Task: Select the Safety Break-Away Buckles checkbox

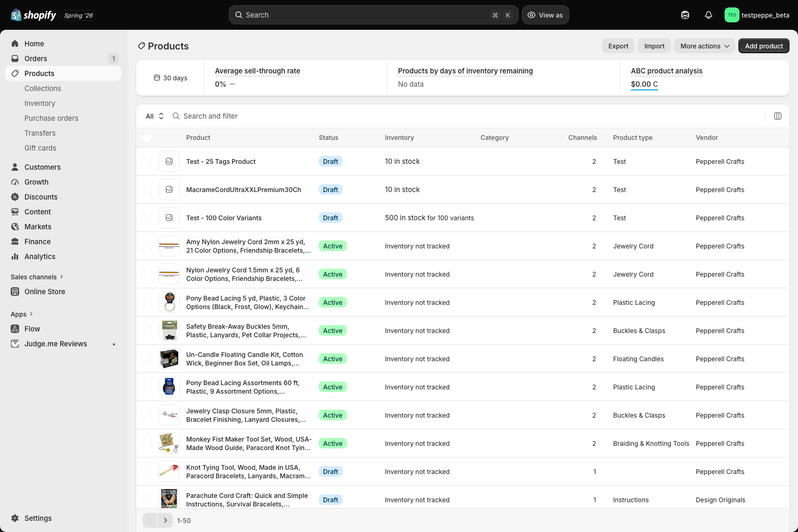Action: click(147, 330)
